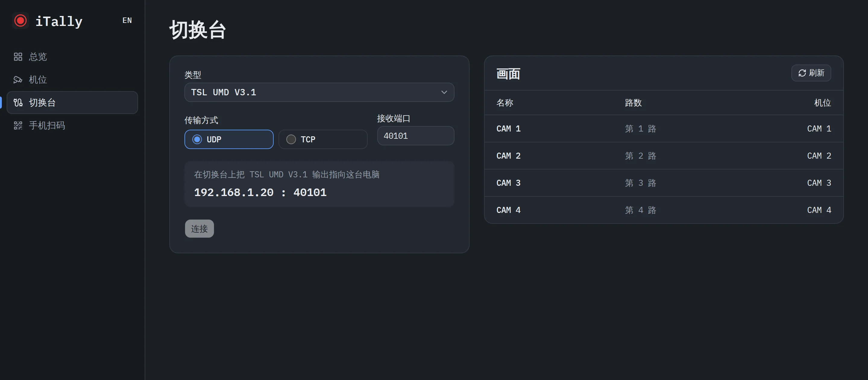Select the CAM 1 name cell
Viewport: 868px width, 380px height.
pyautogui.click(x=508, y=129)
